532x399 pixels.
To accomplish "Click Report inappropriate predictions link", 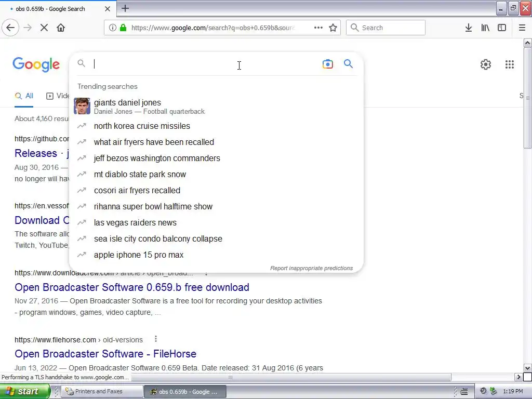I will pyautogui.click(x=312, y=268).
